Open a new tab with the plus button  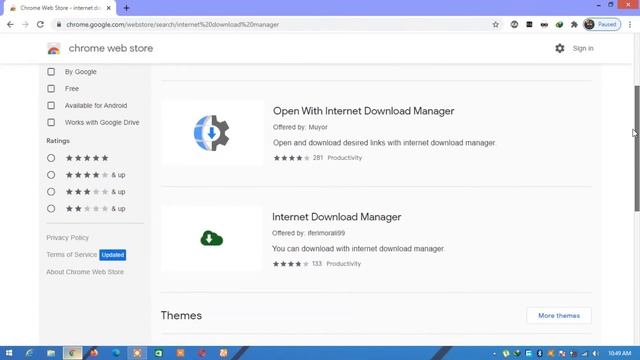(126, 8)
